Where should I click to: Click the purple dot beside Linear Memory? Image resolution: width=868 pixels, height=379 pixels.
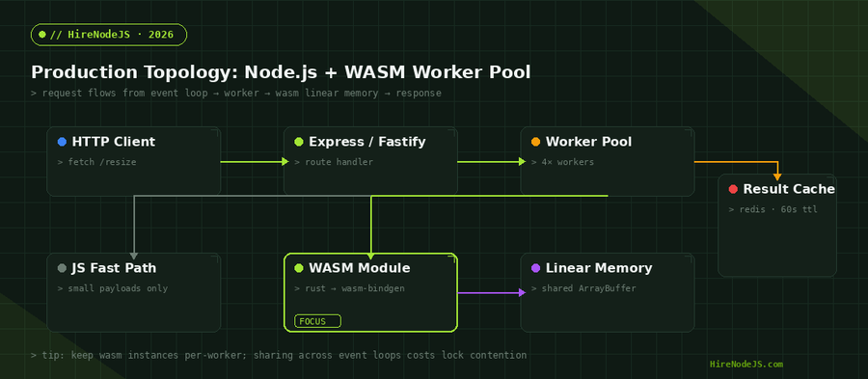point(536,268)
